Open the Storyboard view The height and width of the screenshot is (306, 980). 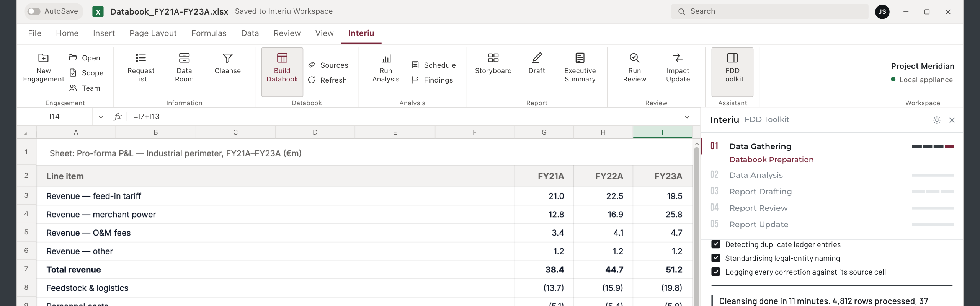pyautogui.click(x=493, y=64)
